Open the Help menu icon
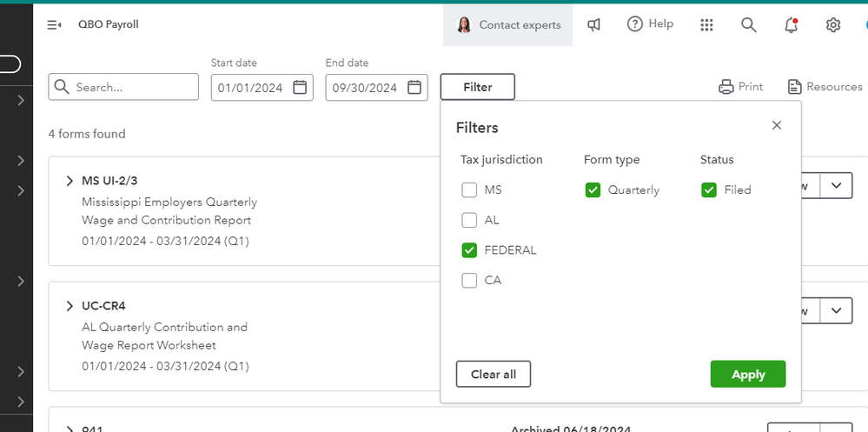Image resolution: width=868 pixels, height=432 pixels. click(635, 24)
